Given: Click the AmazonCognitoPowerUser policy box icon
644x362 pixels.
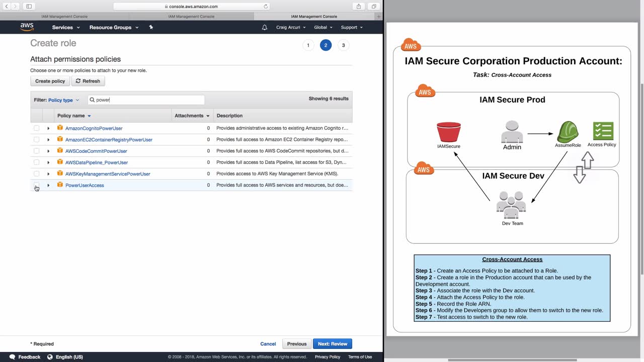Looking at the screenshot, I should tap(60, 128).
